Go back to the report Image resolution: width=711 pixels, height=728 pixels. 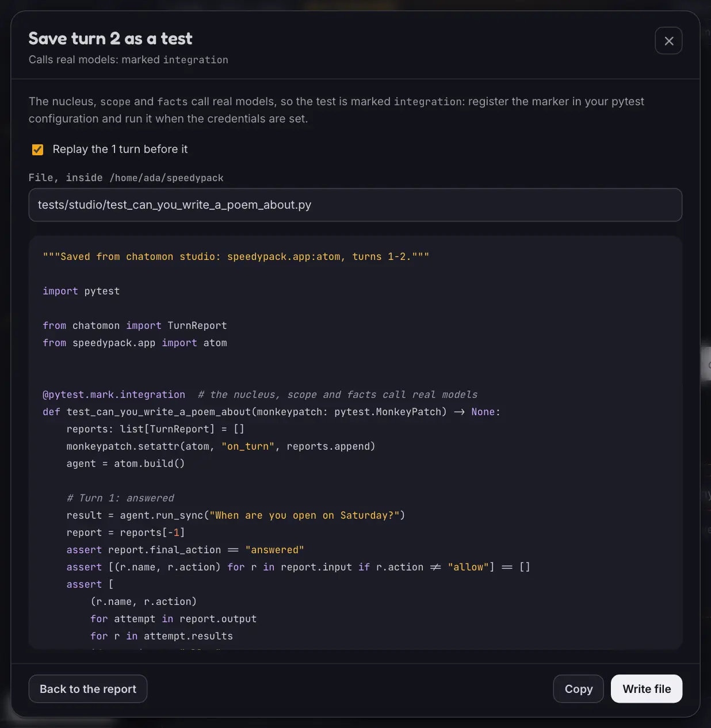[x=88, y=689]
